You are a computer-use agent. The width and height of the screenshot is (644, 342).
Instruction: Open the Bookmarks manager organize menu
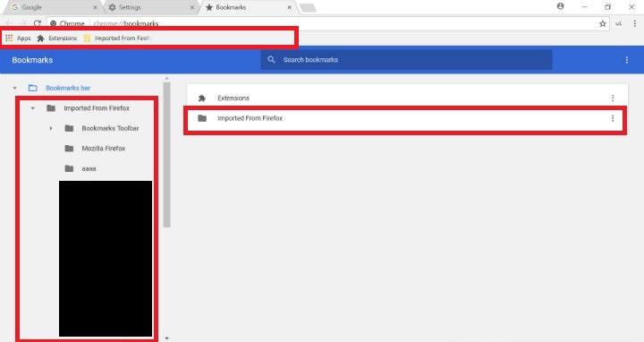click(627, 60)
